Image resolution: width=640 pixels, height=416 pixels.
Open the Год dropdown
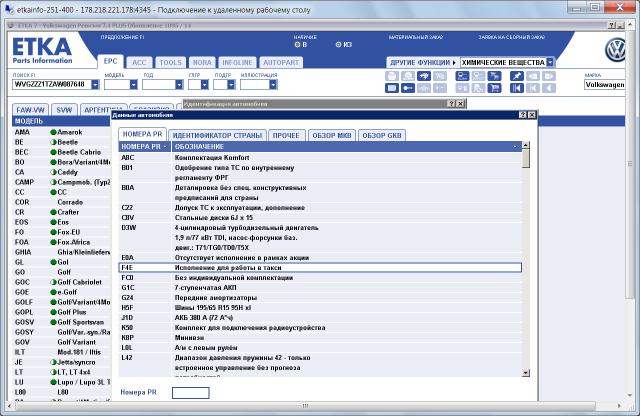click(179, 85)
